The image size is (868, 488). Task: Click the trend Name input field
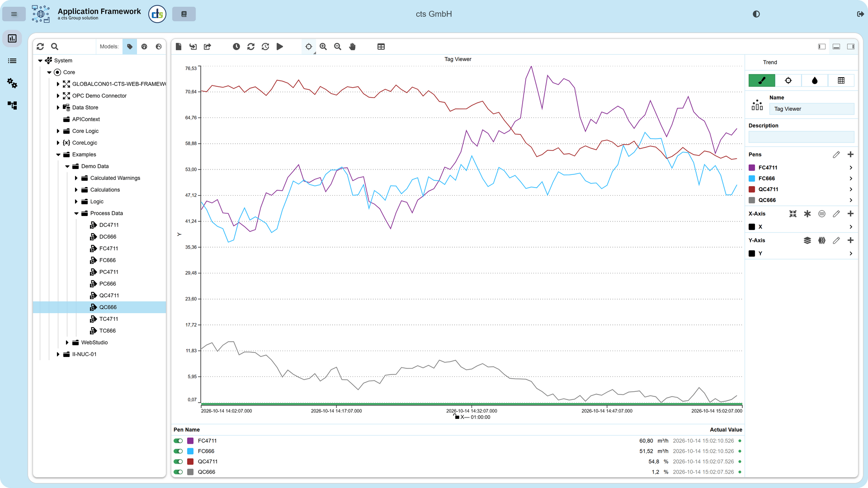click(811, 109)
